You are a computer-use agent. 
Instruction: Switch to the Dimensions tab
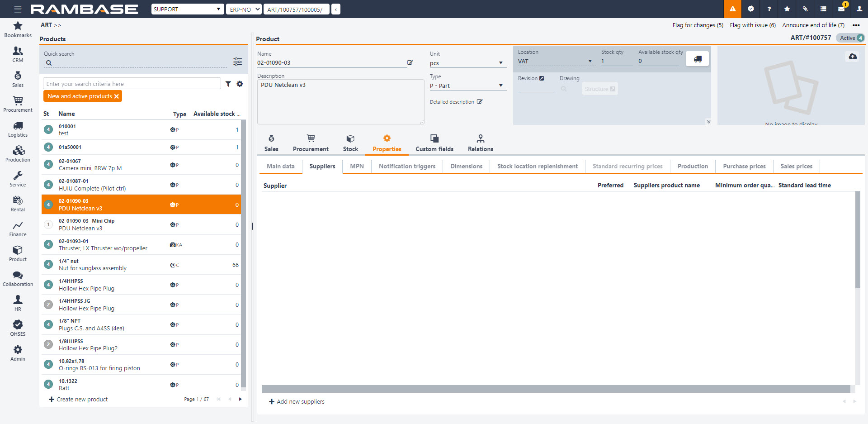[x=466, y=167]
